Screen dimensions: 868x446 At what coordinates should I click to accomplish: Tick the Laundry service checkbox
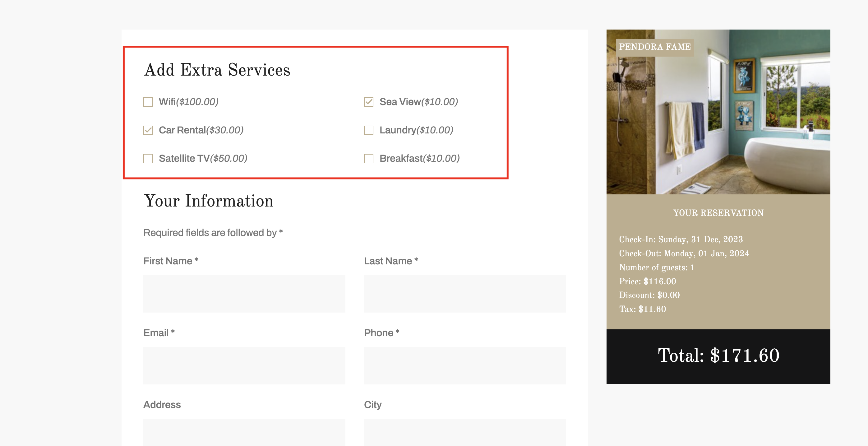click(369, 130)
